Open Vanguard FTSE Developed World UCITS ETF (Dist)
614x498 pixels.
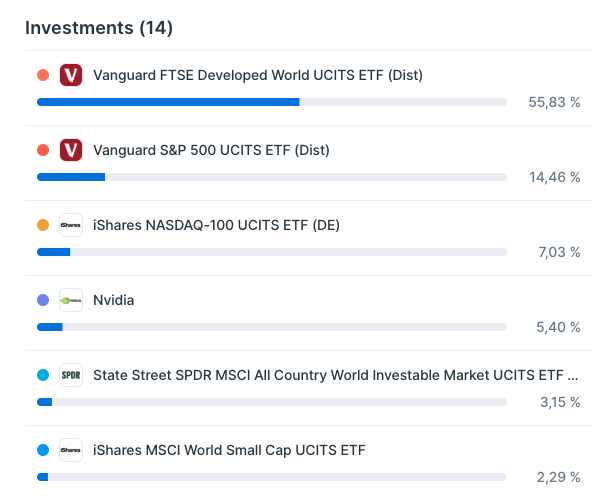(x=258, y=75)
